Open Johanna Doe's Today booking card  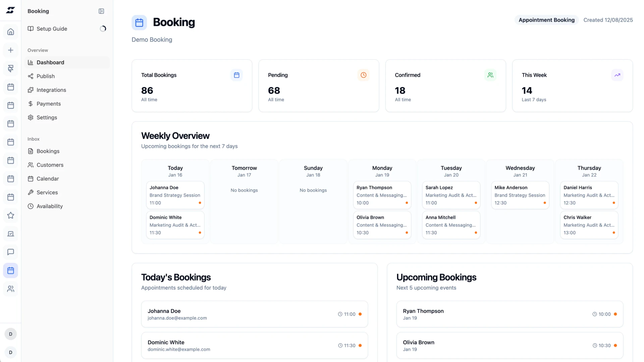tap(175, 195)
